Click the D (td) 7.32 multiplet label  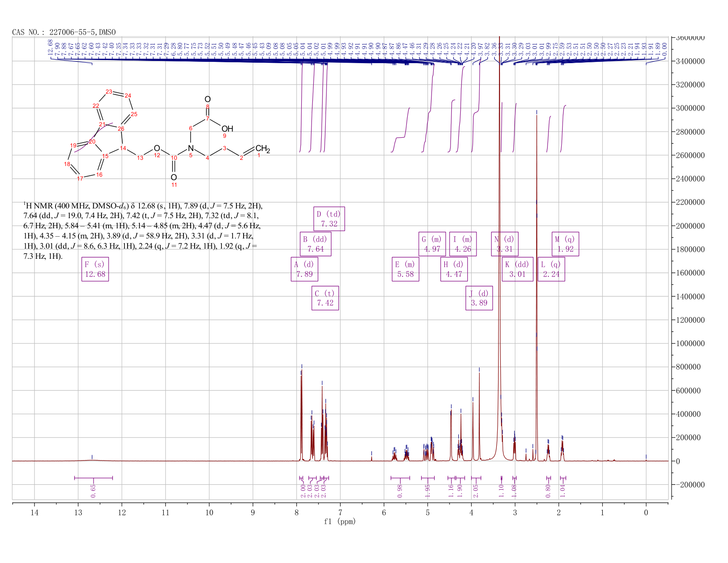point(329,219)
